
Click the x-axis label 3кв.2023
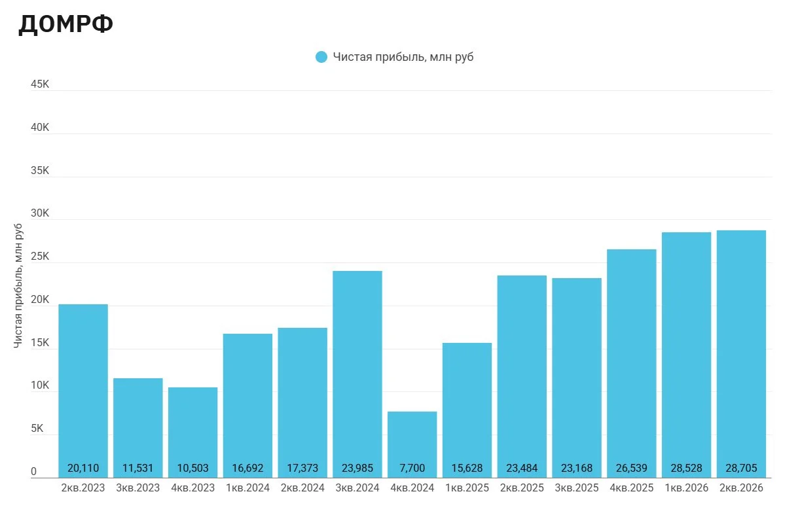tap(138, 488)
